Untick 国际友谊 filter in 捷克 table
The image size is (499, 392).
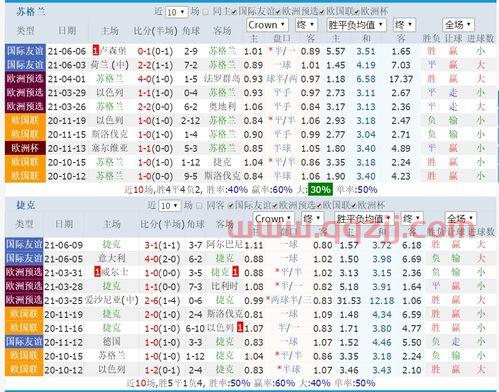tap(230, 206)
